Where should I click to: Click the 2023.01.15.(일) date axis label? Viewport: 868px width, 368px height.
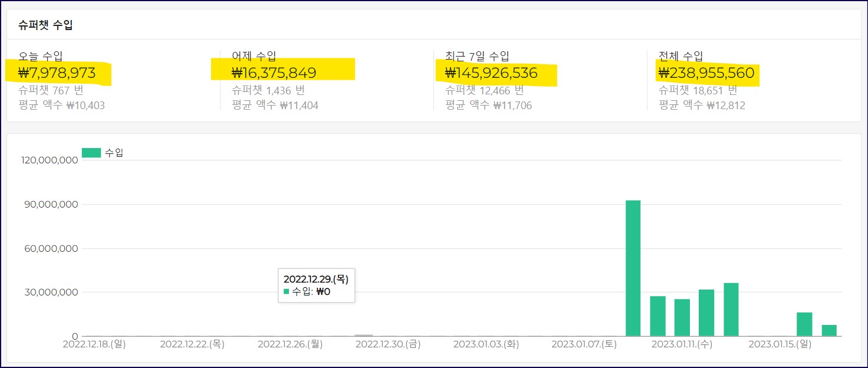[x=780, y=344]
